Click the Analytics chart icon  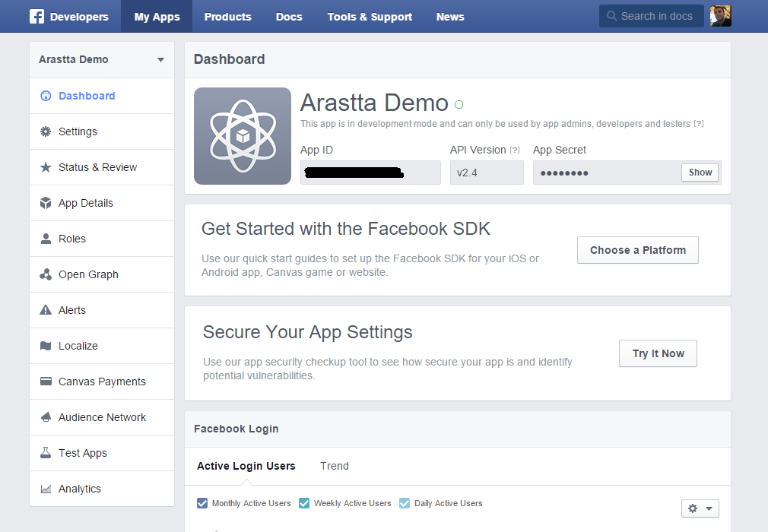point(46,489)
